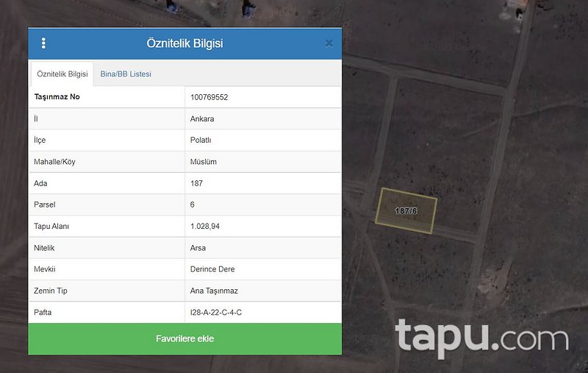Select the Tapu Alanı value 1.028,94
Viewport: 588px width, 373px height.
click(204, 226)
